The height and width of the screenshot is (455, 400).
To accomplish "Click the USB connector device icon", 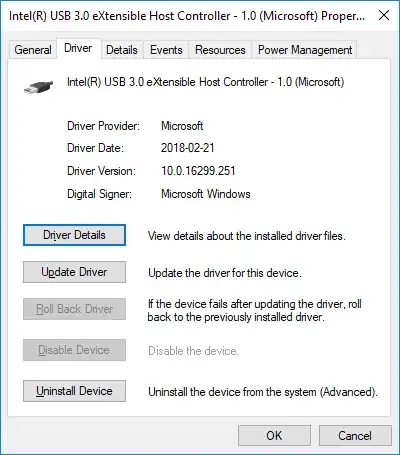I will click(x=39, y=87).
